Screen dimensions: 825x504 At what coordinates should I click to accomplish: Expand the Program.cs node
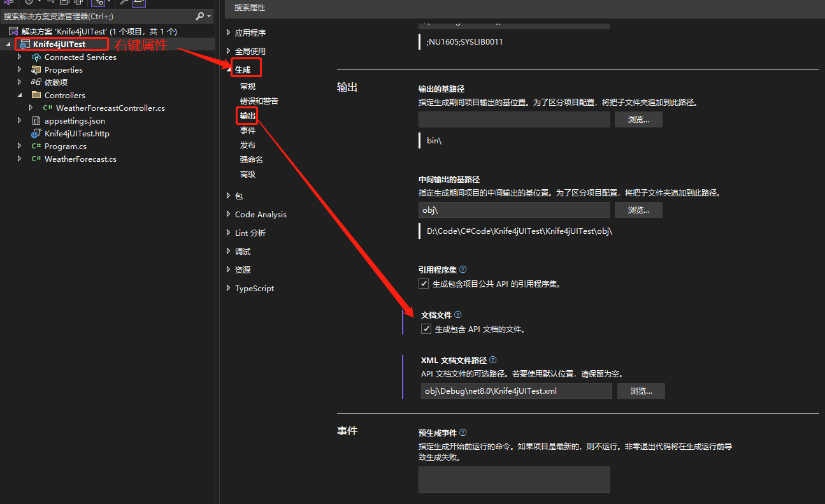20,147
